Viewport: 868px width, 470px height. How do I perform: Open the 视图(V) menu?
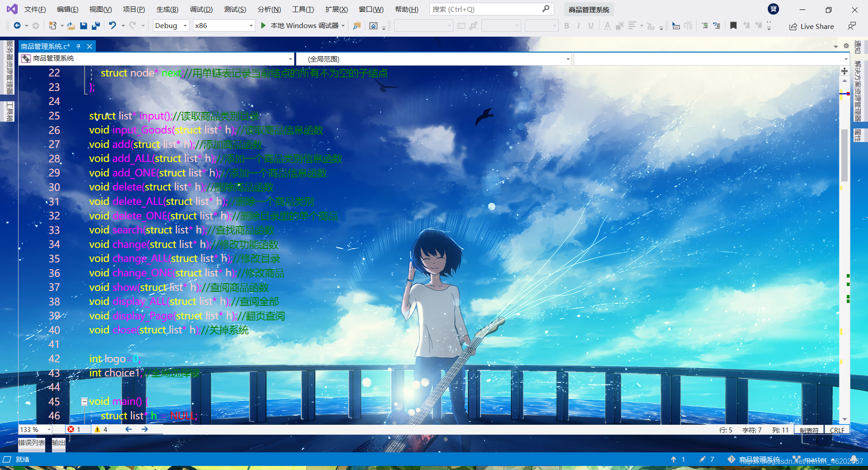coord(100,9)
